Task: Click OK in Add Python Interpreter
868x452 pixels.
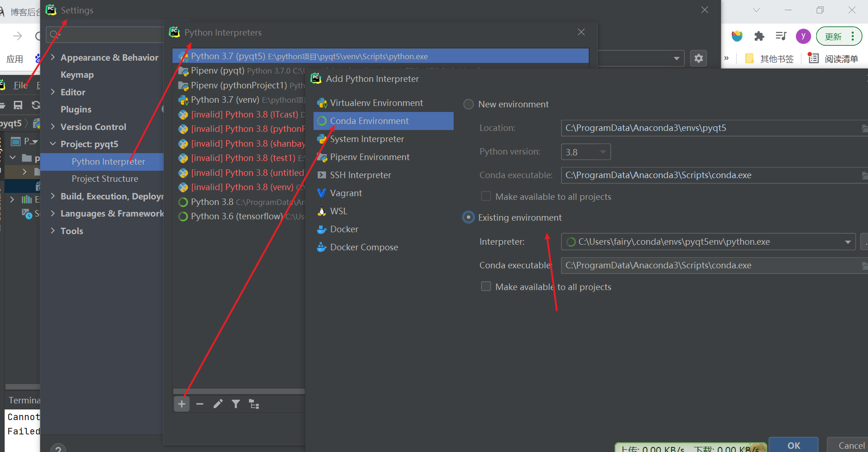Action: coord(794,445)
